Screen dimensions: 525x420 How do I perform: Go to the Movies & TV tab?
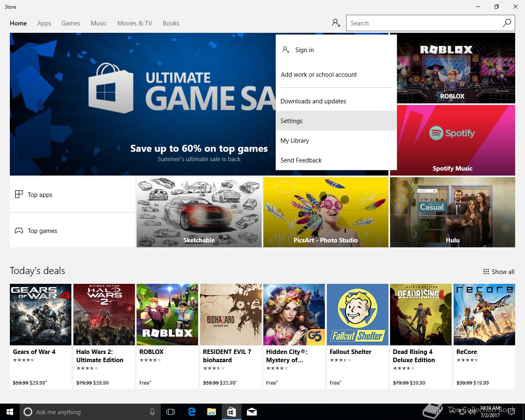click(x=135, y=23)
